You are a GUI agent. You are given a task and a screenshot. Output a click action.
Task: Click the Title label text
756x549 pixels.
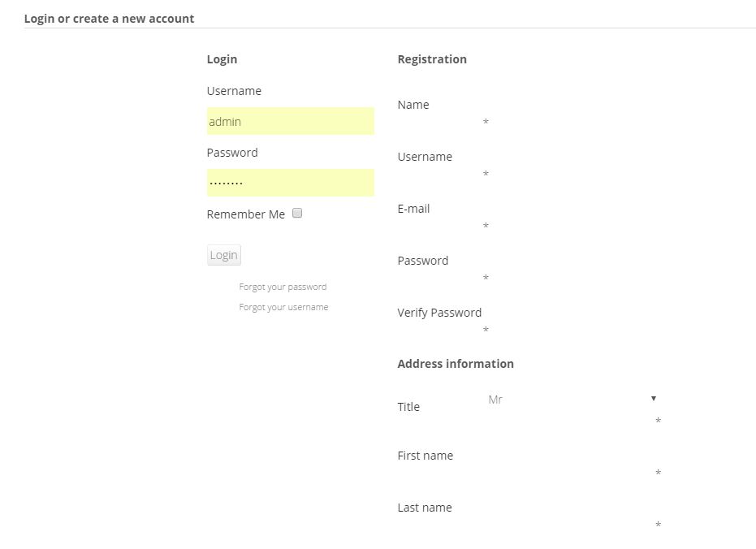408,407
